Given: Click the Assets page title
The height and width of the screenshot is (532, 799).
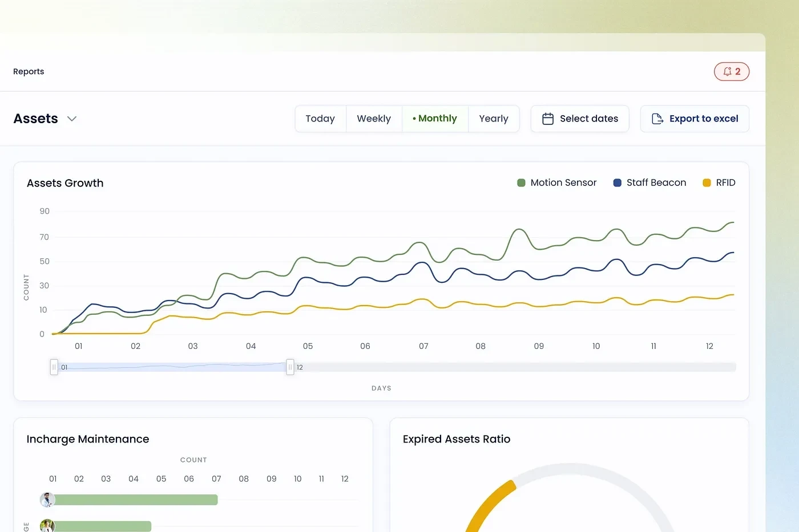Looking at the screenshot, I should tap(36, 119).
